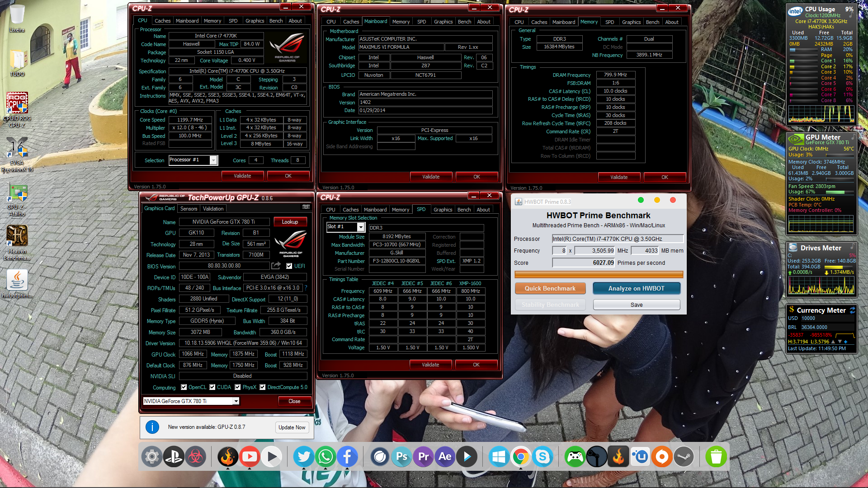Open Google Chrome from the dock
This screenshot has height=488, width=868.
[521, 457]
